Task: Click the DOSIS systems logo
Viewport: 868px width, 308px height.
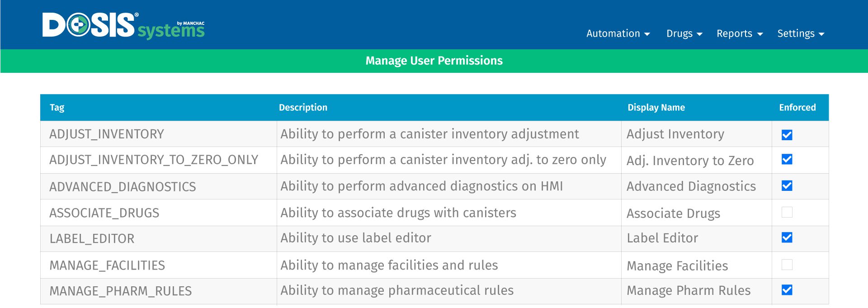Action: point(123,25)
